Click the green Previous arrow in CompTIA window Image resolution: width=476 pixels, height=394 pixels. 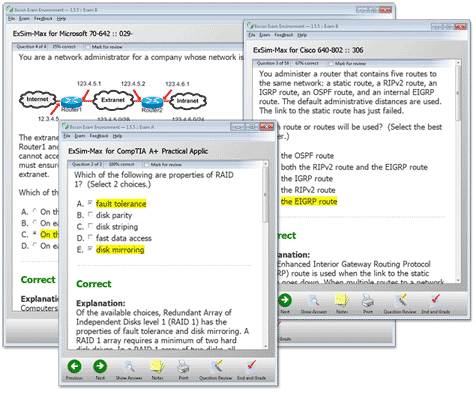74,366
